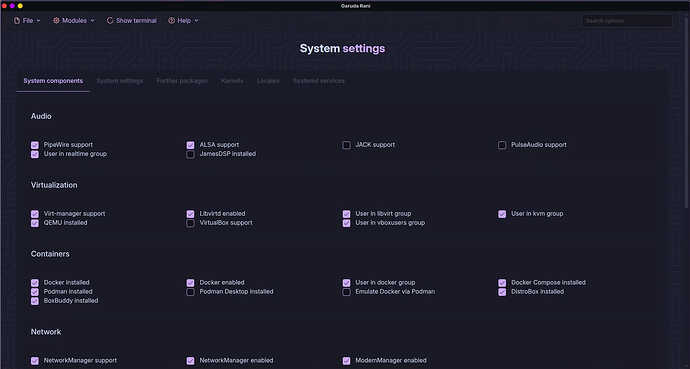Screen dimensions: 690x369
Task: Switch to the System settings tab
Action: click(x=120, y=81)
